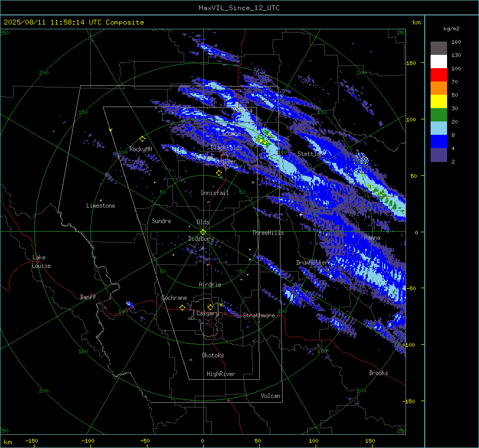Screen dimensions: 479x448
Task: Click the Lacombe city label
Action: click(x=229, y=134)
